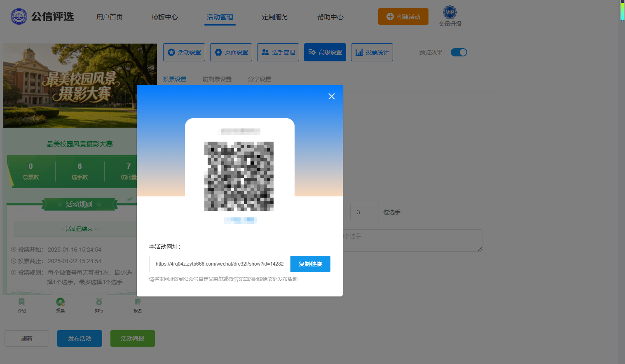Click the 投票截止 date line

click(x=56, y=261)
